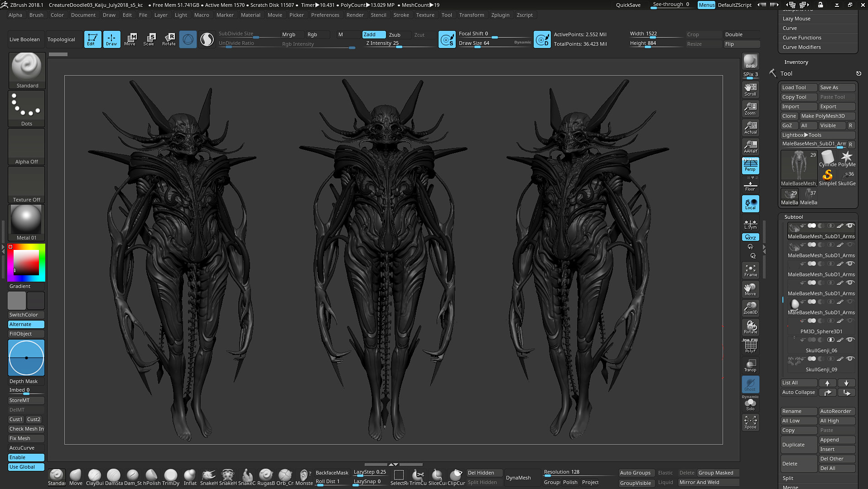Click the QuickSave button
Screen dimensions: 868x489
[628, 5]
